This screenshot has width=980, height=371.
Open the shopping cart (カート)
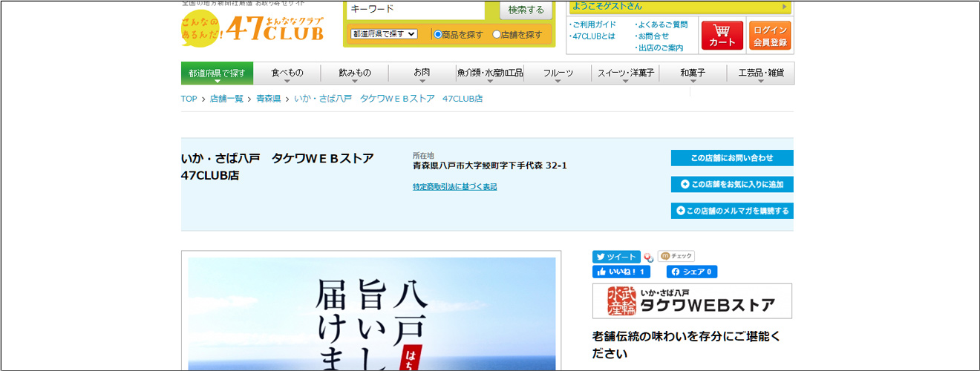tap(722, 36)
